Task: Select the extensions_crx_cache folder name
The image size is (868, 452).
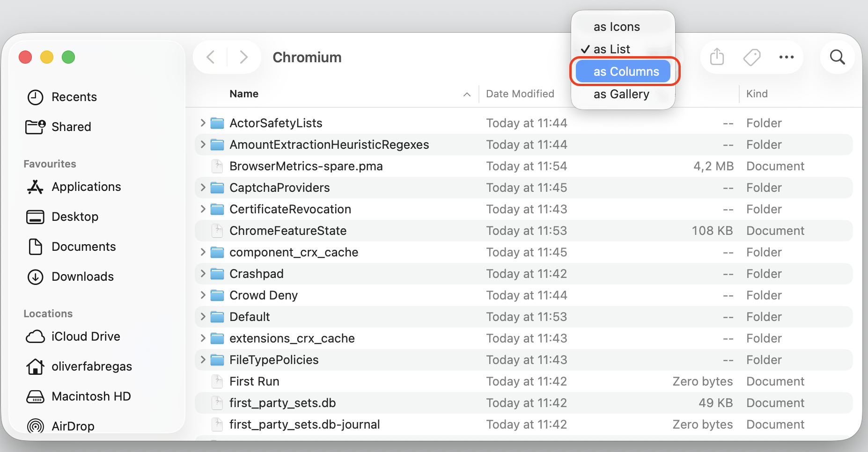Action: [x=292, y=338]
